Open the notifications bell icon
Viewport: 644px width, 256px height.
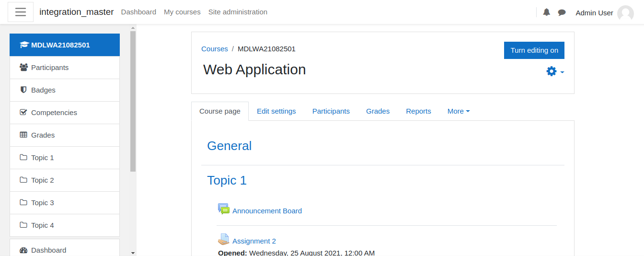pyautogui.click(x=546, y=12)
